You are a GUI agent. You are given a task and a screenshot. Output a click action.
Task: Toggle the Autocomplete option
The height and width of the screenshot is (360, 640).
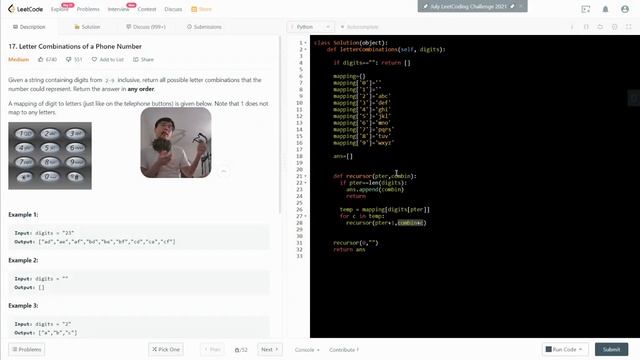pos(359,27)
